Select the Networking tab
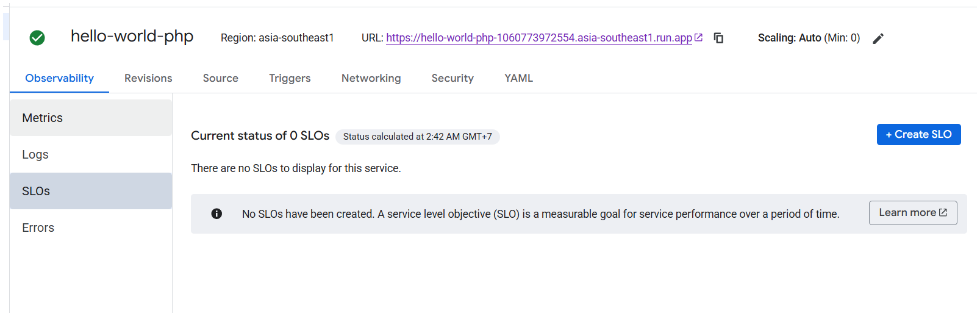Viewport: 980px width, 316px height. pyautogui.click(x=371, y=78)
